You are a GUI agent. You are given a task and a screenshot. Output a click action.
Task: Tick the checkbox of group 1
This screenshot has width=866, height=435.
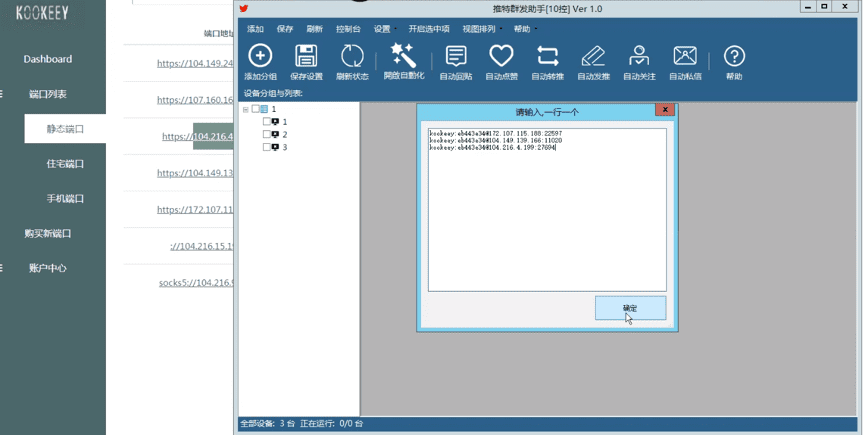(x=256, y=109)
